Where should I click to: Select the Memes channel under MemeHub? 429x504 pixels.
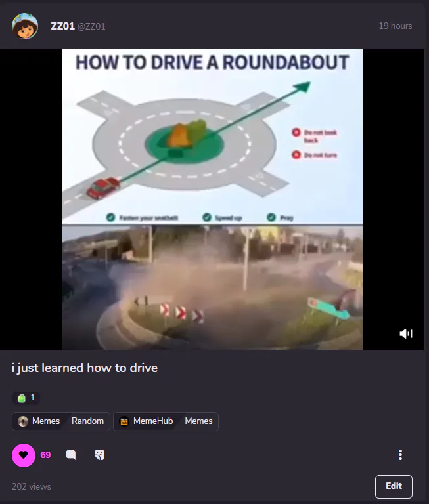coord(198,421)
